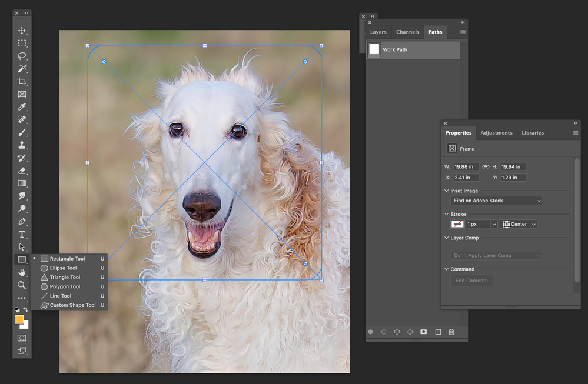This screenshot has width=588, height=384.
Task: Click the Y position field
Action: (x=513, y=178)
